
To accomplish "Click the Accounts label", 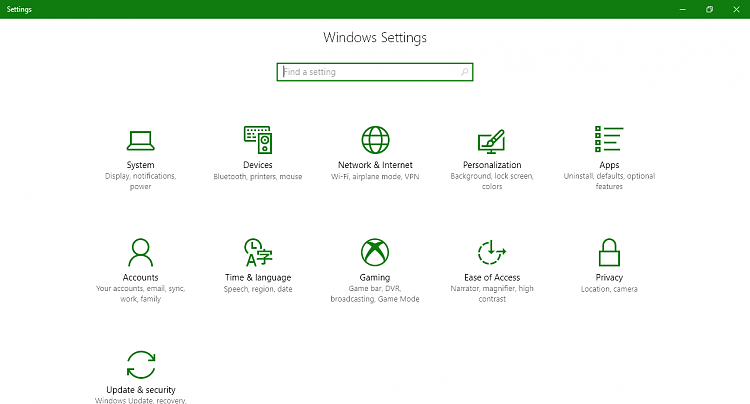I will tap(141, 277).
